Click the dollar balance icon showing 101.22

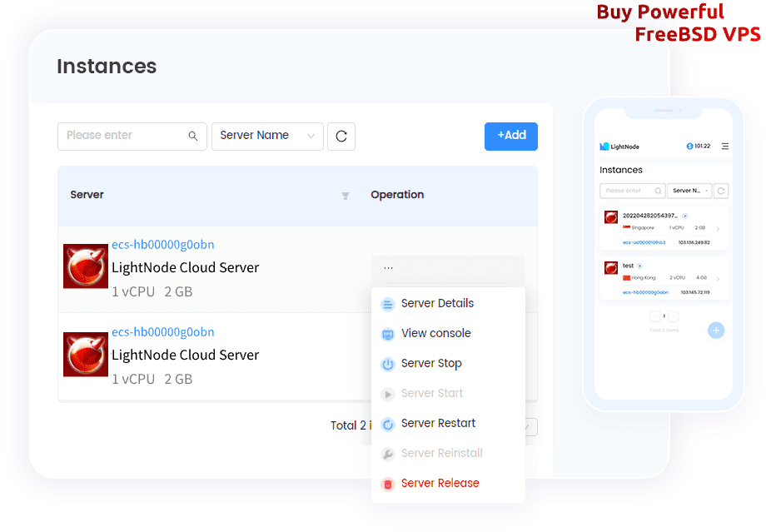[689, 147]
